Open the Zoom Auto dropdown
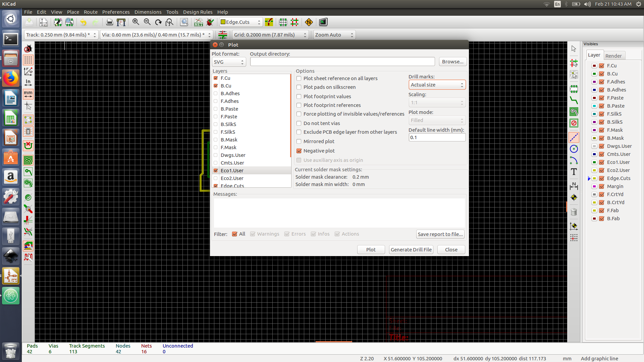The width and height of the screenshot is (644, 362). 334,35
